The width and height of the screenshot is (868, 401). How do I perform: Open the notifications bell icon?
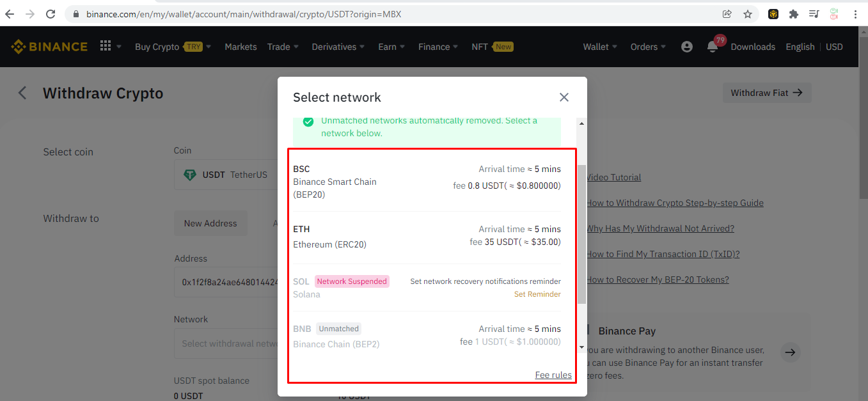pyautogui.click(x=713, y=47)
